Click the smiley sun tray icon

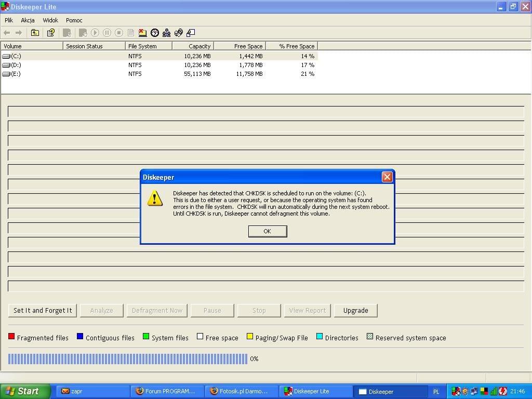tap(465, 392)
